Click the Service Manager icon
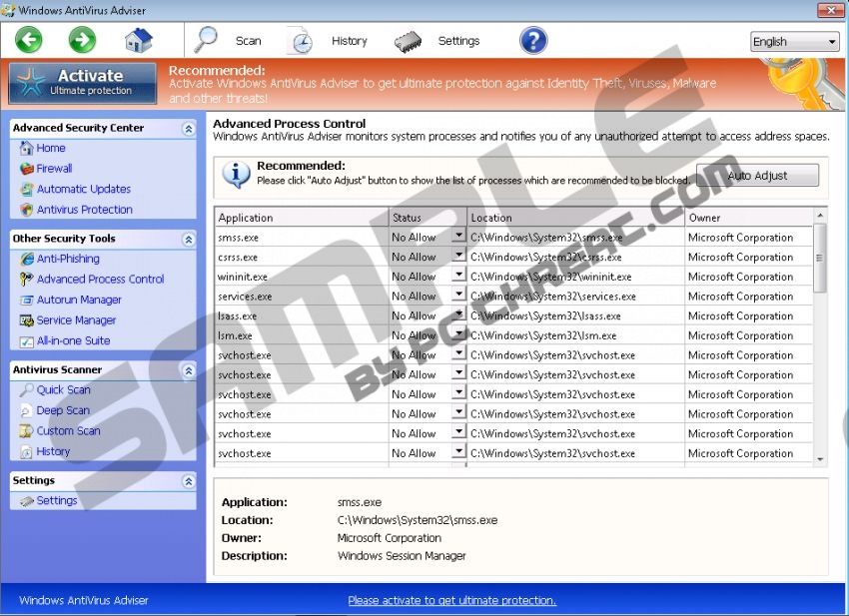849x616 pixels. 27,320
